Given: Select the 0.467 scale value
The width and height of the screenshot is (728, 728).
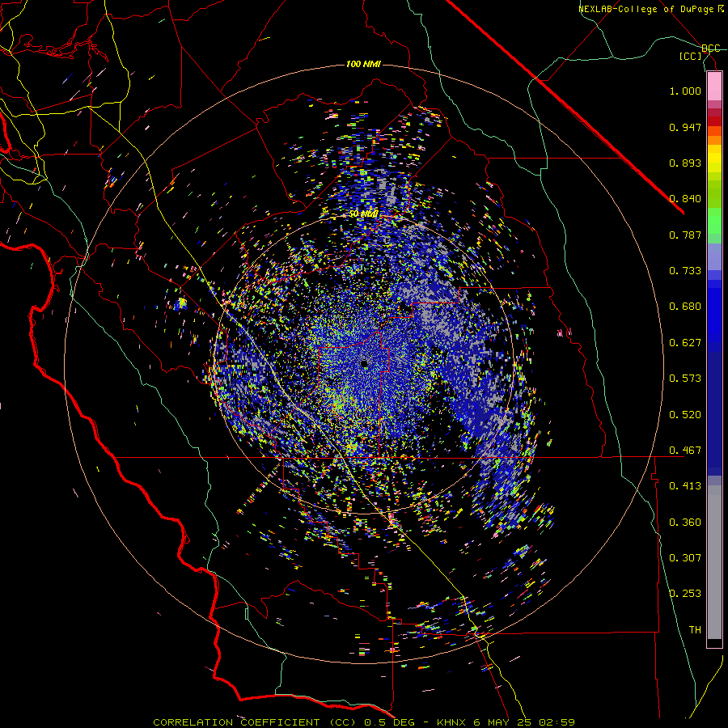Looking at the screenshot, I should pyautogui.click(x=685, y=451).
